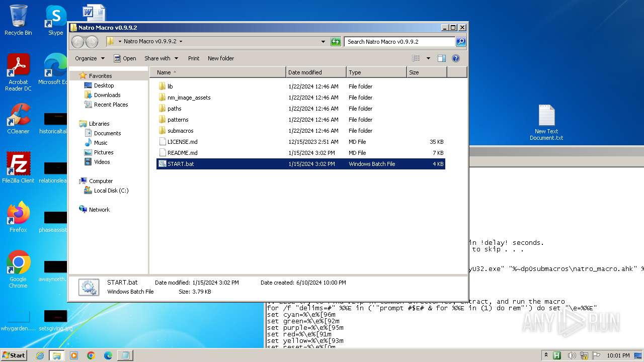
Task: Change view using the views icon
Action: [x=416, y=58]
